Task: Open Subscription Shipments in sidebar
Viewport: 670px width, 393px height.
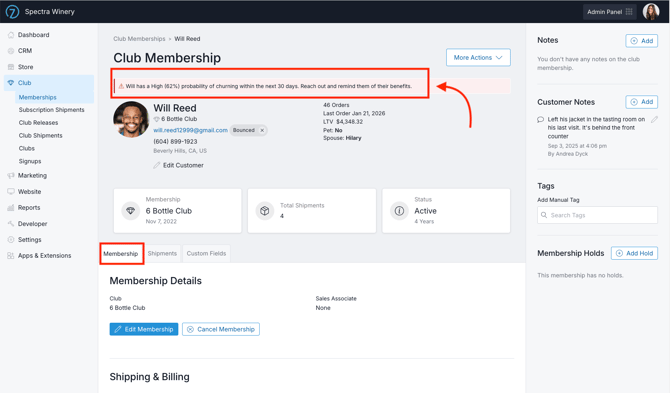Action: [51, 110]
